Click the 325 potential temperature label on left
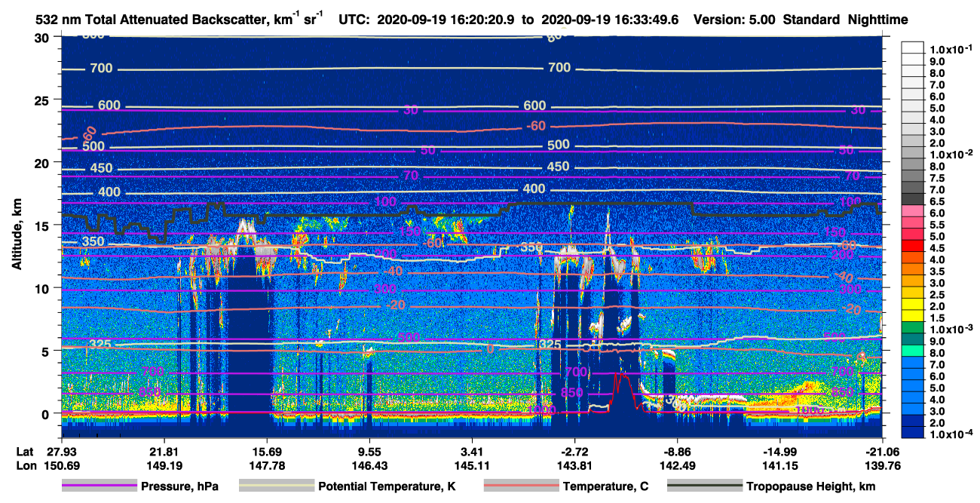This screenshot has height=503, width=980. pyautogui.click(x=101, y=345)
